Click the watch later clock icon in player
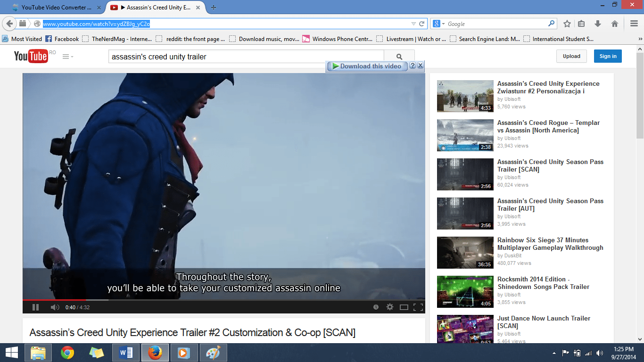 point(376,307)
